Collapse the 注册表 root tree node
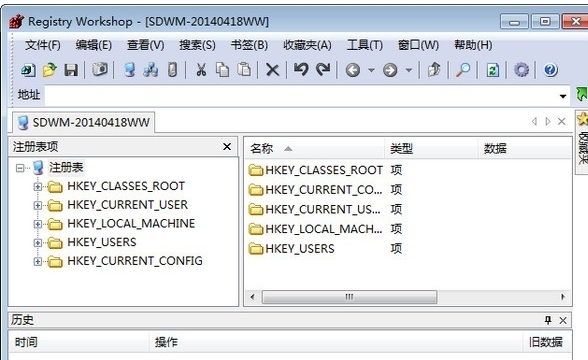The height and width of the screenshot is (360, 588). [20, 168]
